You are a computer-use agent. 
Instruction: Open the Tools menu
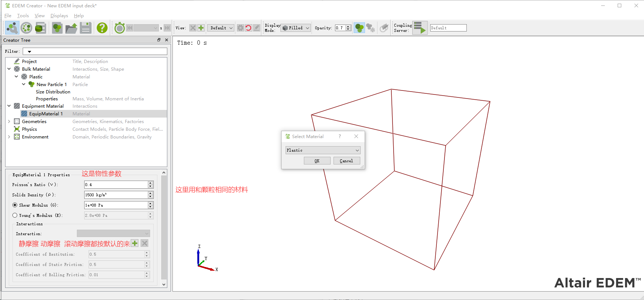[23, 16]
